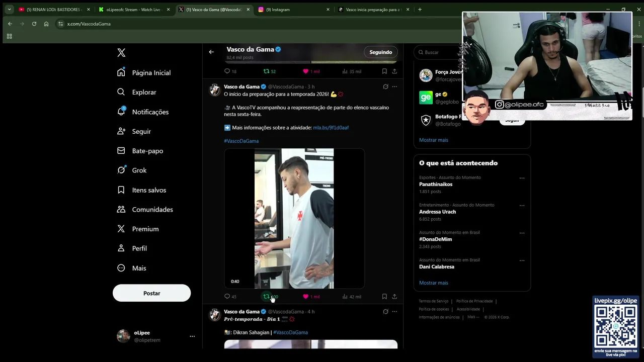This screenshot has height=362, width=644.
Task: Open Itens salvos bookmarks
Action: pos(141,190)
